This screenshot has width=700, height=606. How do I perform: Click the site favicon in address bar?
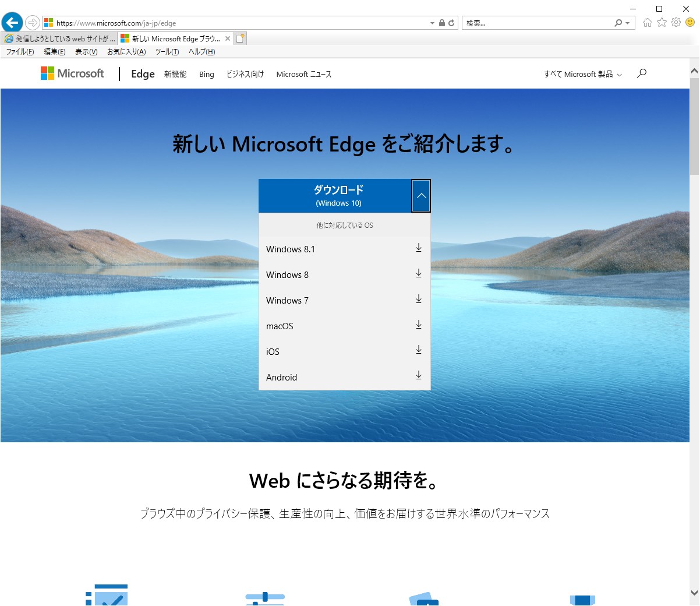[49, 23]
